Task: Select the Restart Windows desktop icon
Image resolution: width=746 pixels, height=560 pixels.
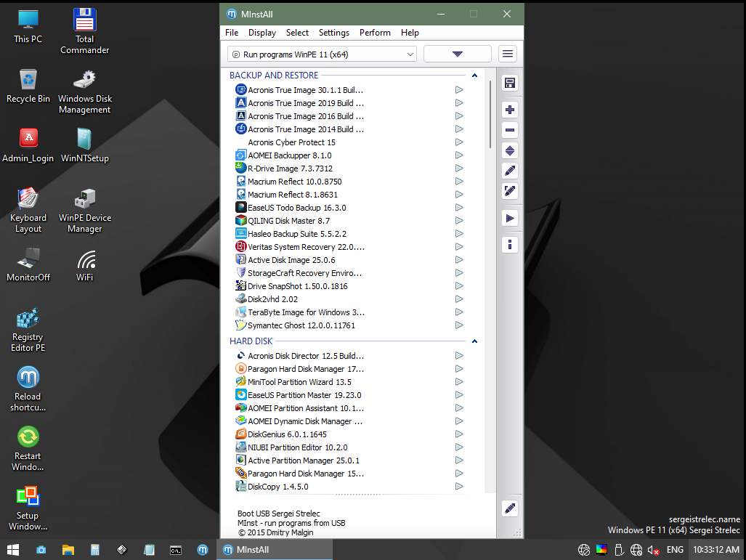Action: pyautogui.click(x=28, y=448)
